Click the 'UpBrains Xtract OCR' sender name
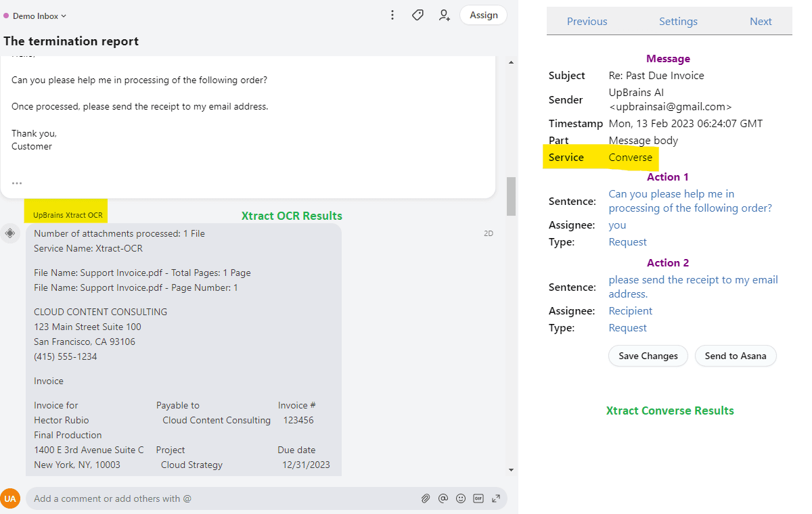 pos(68,215)
